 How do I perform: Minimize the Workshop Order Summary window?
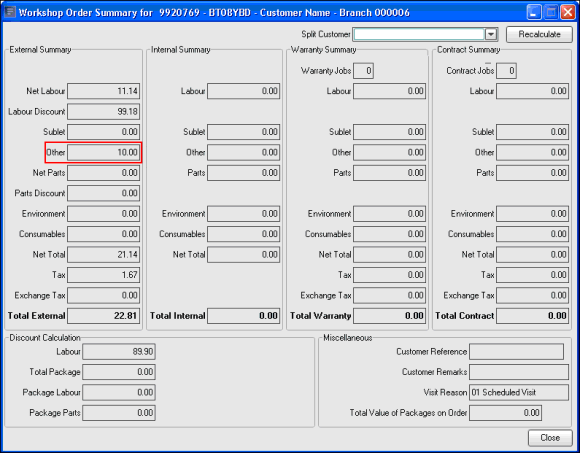pos(533,12)
